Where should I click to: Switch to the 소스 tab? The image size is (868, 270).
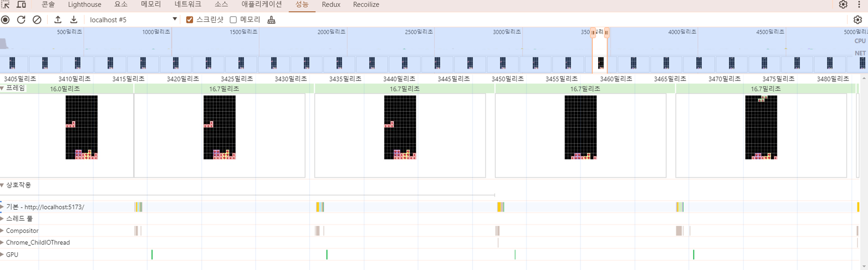[221, 4]
